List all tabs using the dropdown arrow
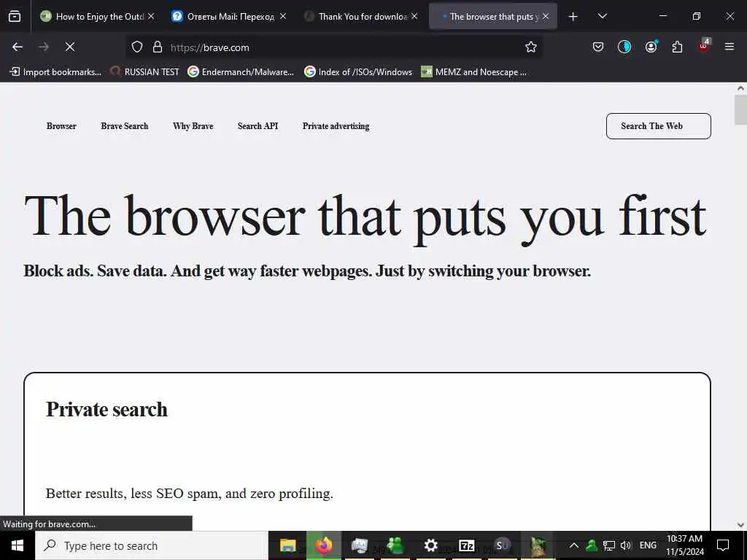 coord(602,16)
